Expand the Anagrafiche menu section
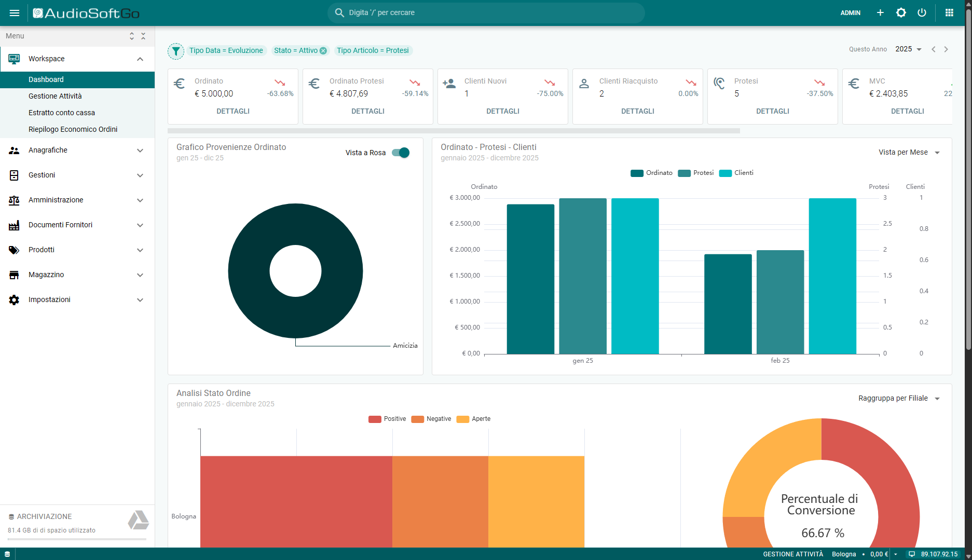 click(77, 151)
